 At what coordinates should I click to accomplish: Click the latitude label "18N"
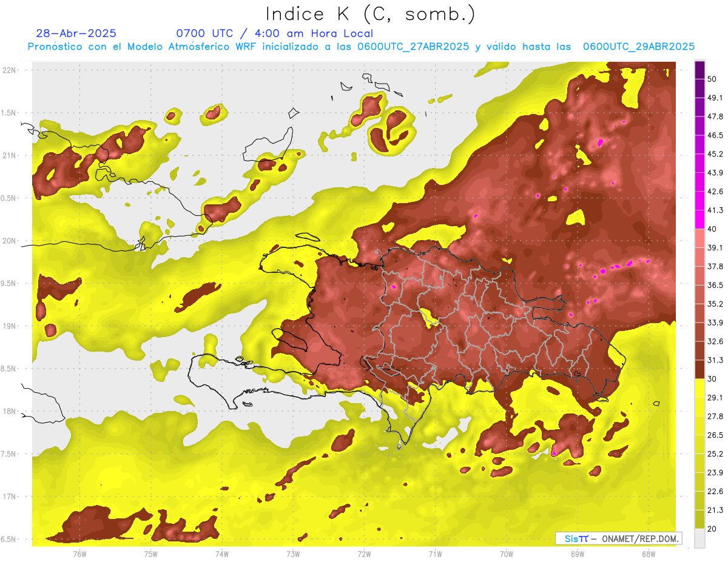point(10,411)
